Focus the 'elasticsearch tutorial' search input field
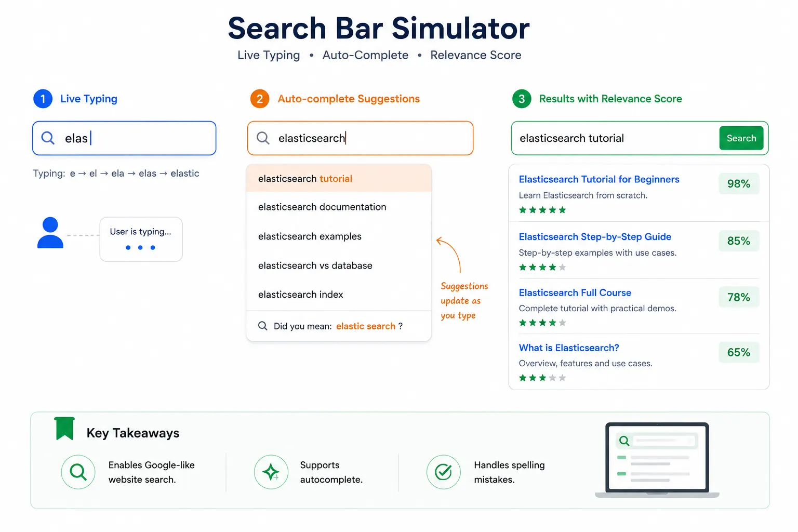Viewport: 798px width, 532px height. coord(615,138)
